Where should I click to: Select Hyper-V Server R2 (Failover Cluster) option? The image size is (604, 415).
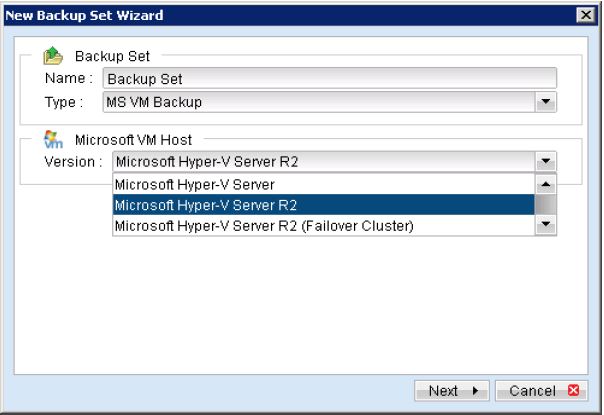[x=324, y=225]
